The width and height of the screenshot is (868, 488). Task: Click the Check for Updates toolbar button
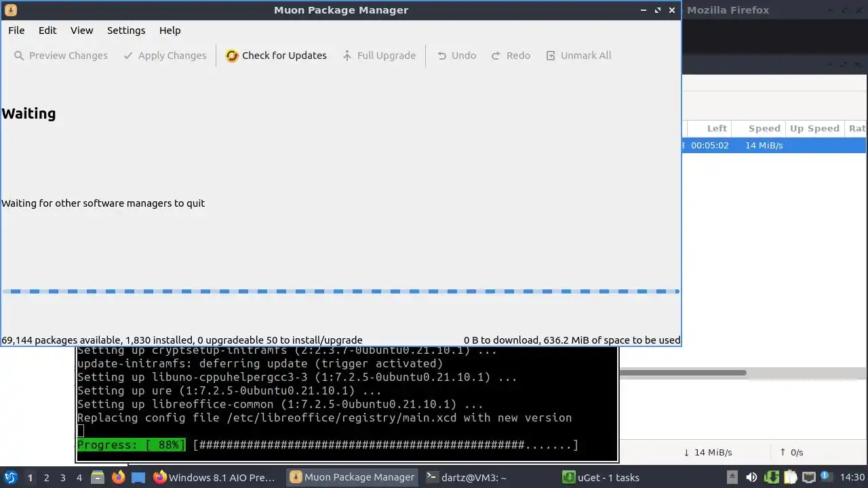(276, 56)
